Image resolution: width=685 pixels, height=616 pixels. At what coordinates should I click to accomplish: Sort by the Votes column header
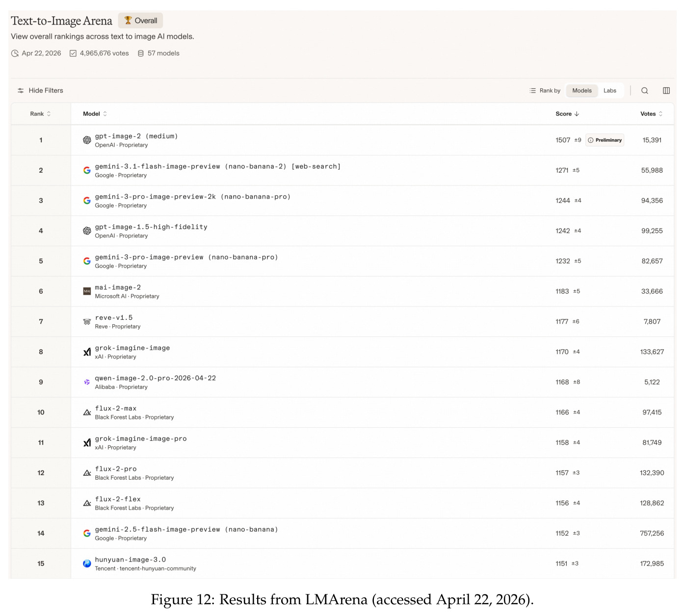[x=652, y=114]
